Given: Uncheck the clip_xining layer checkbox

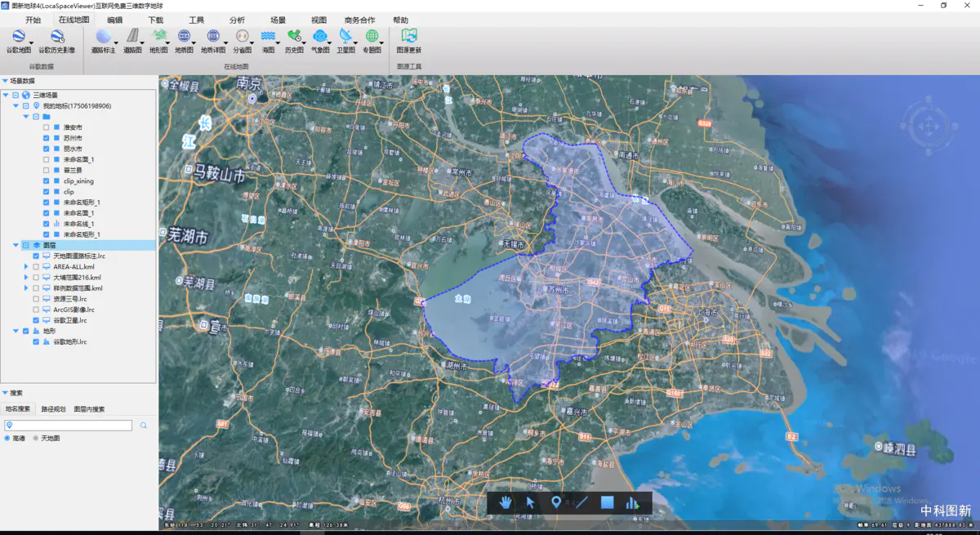Looking at the screenshot, I should click(47, 181).
